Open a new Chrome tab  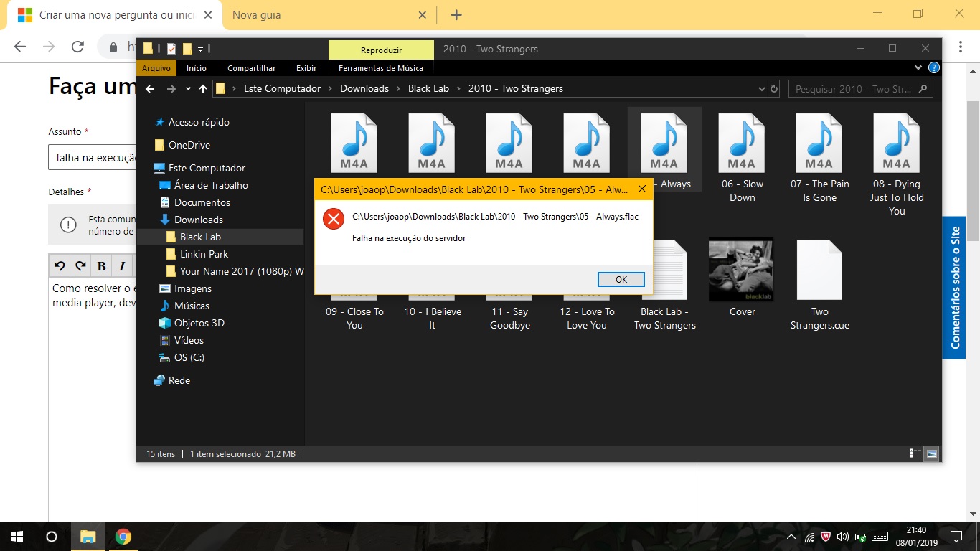click(456, 15)
